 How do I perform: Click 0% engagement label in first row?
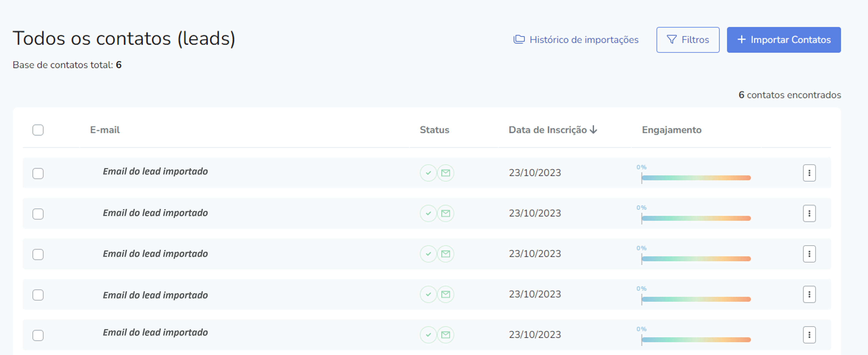(641, 167)
